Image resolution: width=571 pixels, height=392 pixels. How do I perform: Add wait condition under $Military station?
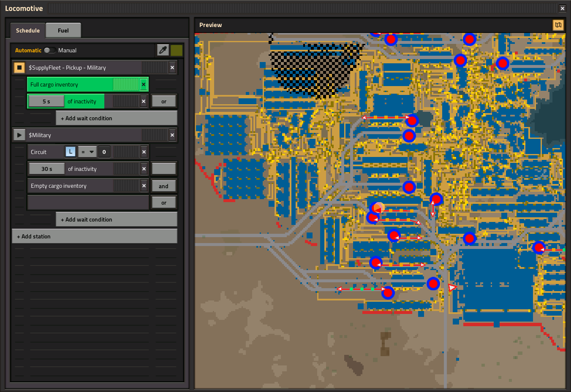(x=117, y=219)
